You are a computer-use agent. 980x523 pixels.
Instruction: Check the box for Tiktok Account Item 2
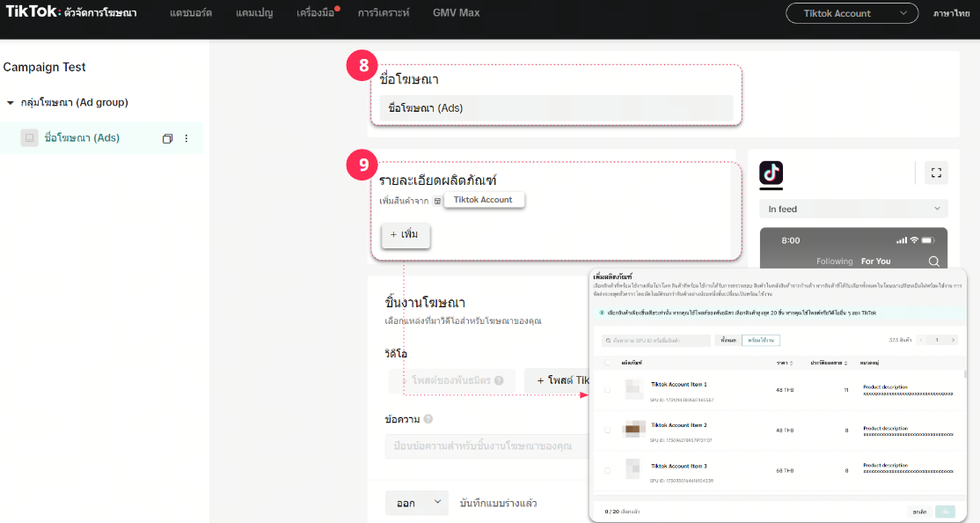click(x=607, y=431)
